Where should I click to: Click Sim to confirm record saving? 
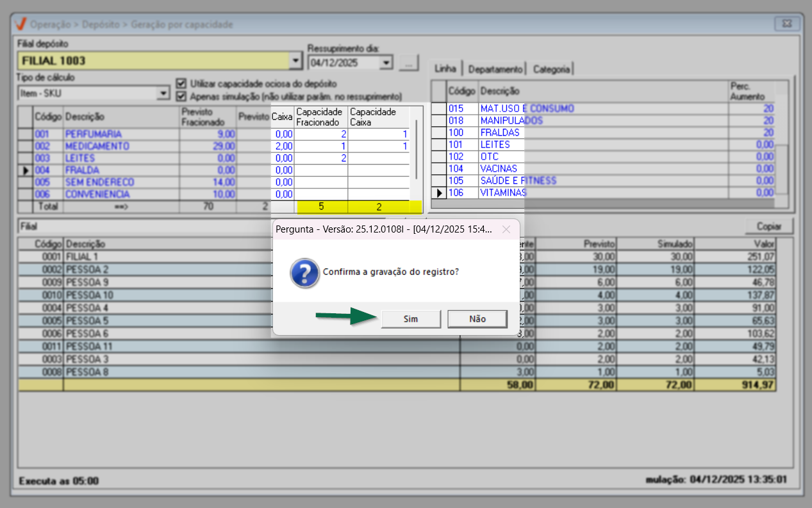[411, 319]
